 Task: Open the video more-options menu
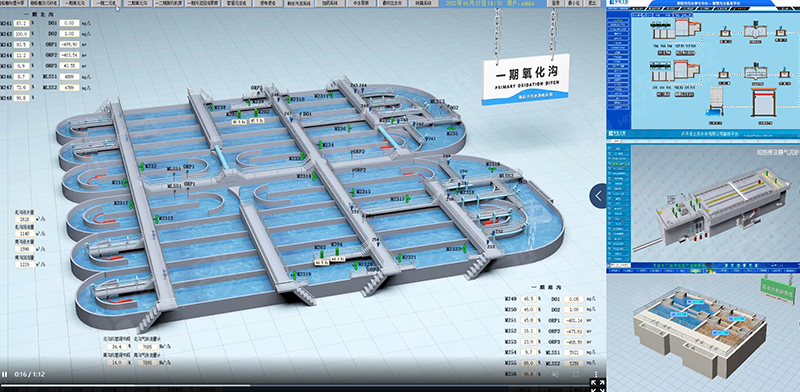pos(596,374)
